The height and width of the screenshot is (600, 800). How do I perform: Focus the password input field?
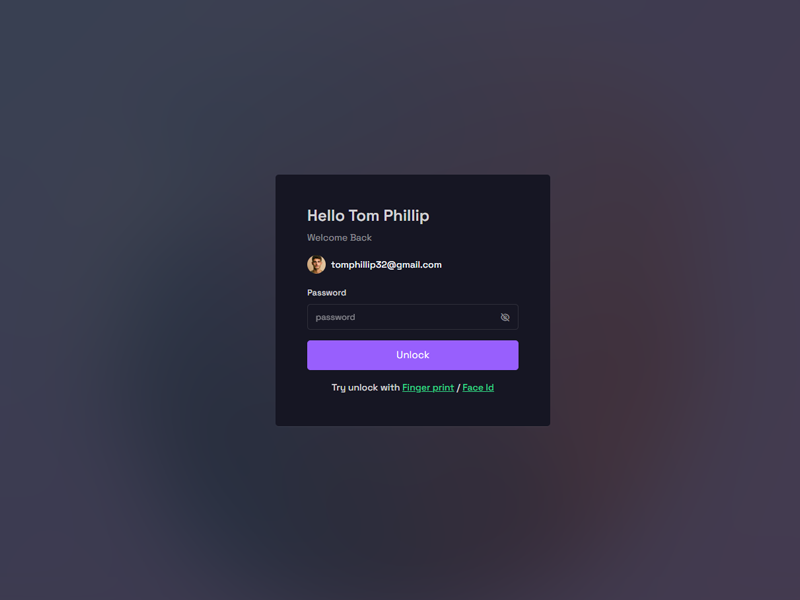pos(412,317)
